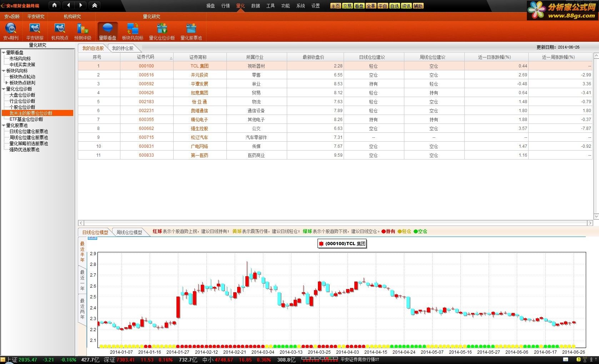This screenshot has width=599, height=364.
Task: Click stock code 000516 in the table
Action: [146, 75]
